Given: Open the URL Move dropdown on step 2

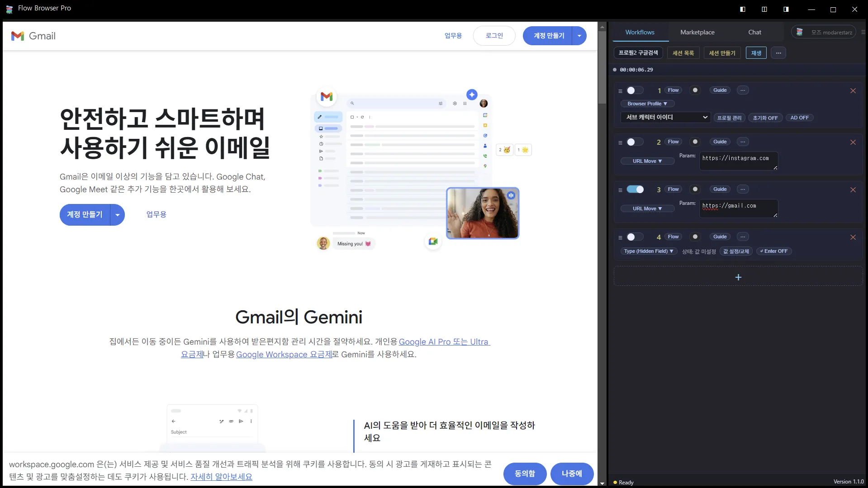Looking at the screenshot, I should (x=647, y=161).
